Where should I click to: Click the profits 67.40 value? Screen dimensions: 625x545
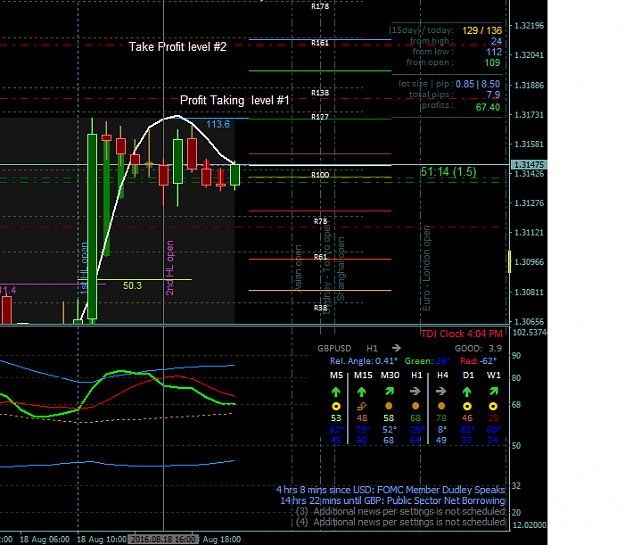(487, 107)
